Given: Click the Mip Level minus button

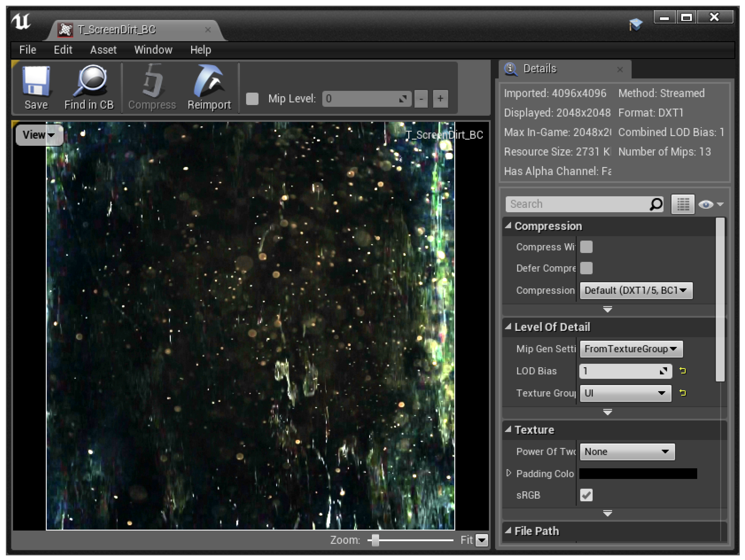Looking at the screenshot, I should point(421,99).
